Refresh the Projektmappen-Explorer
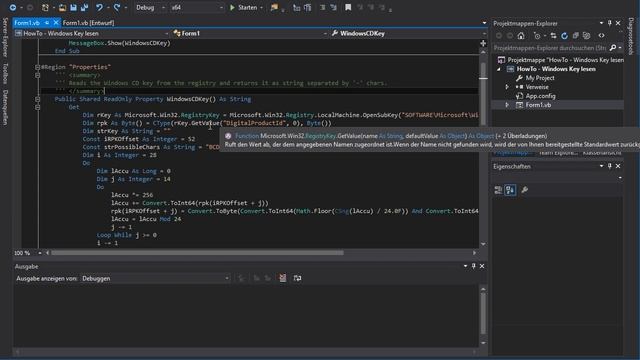Viewport: 640px width, 360px height. 564,36
